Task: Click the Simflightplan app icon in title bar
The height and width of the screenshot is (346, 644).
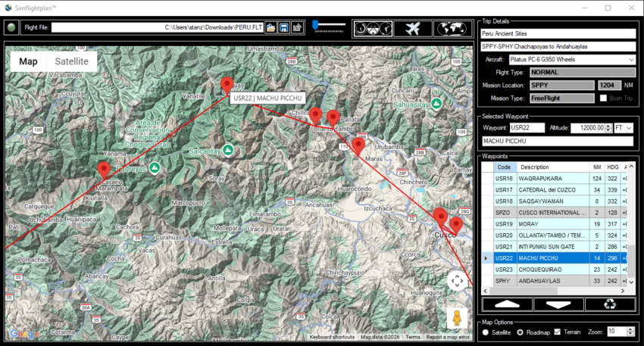Action: [x=8, y=8]
